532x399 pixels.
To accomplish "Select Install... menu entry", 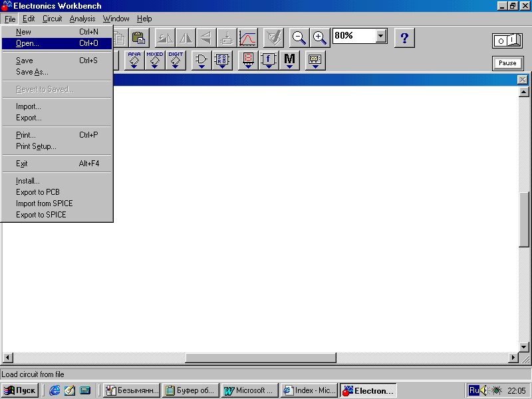I will pyautogui.click(x=57, y=181).
